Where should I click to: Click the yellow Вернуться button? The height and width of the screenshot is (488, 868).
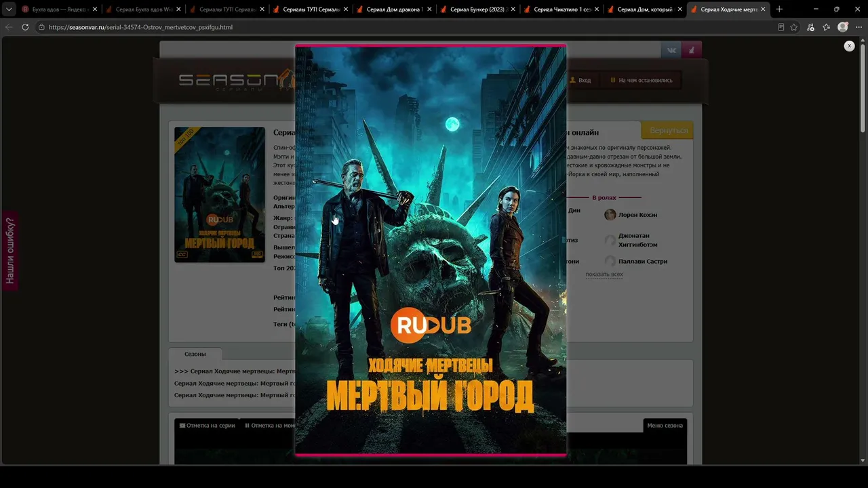[668, 130]
